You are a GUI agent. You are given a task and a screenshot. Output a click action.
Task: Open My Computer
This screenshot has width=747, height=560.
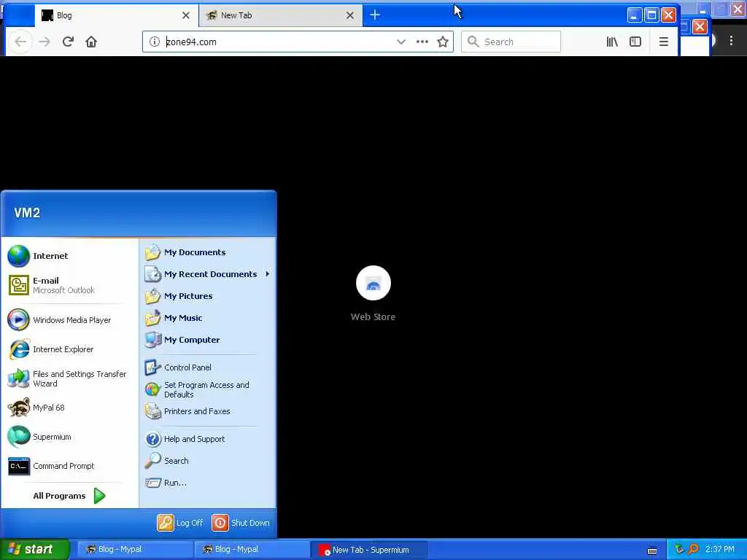click(x=207, y=340)
